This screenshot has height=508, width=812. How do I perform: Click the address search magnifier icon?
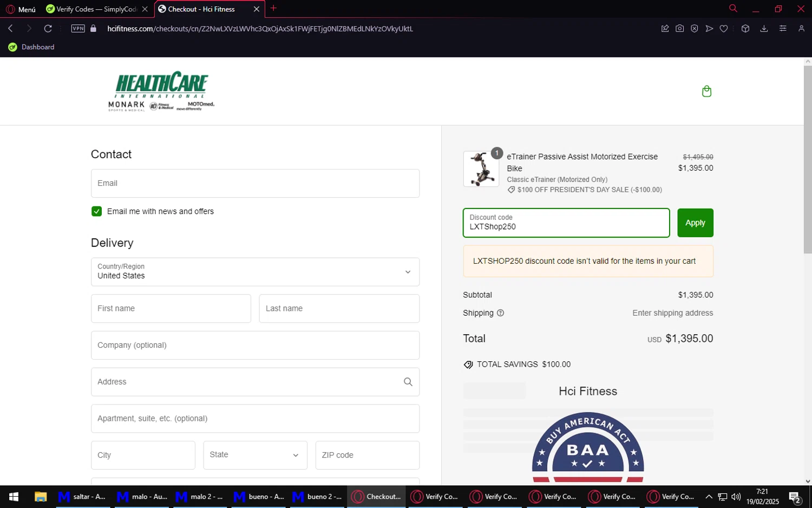pos(408,382)
